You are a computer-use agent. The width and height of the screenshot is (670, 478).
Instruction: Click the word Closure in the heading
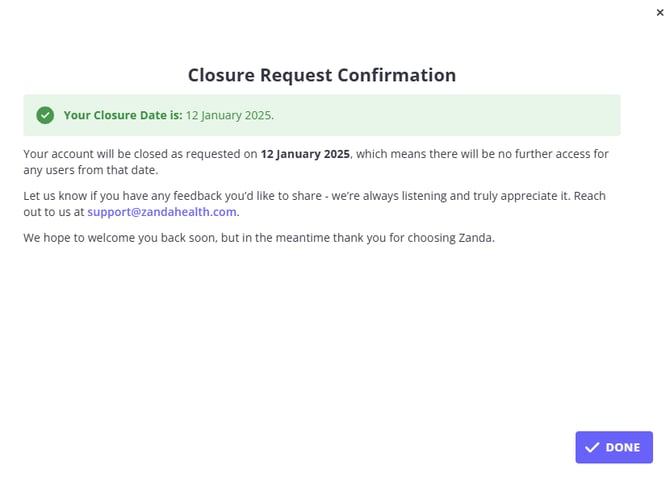(220, 75)
